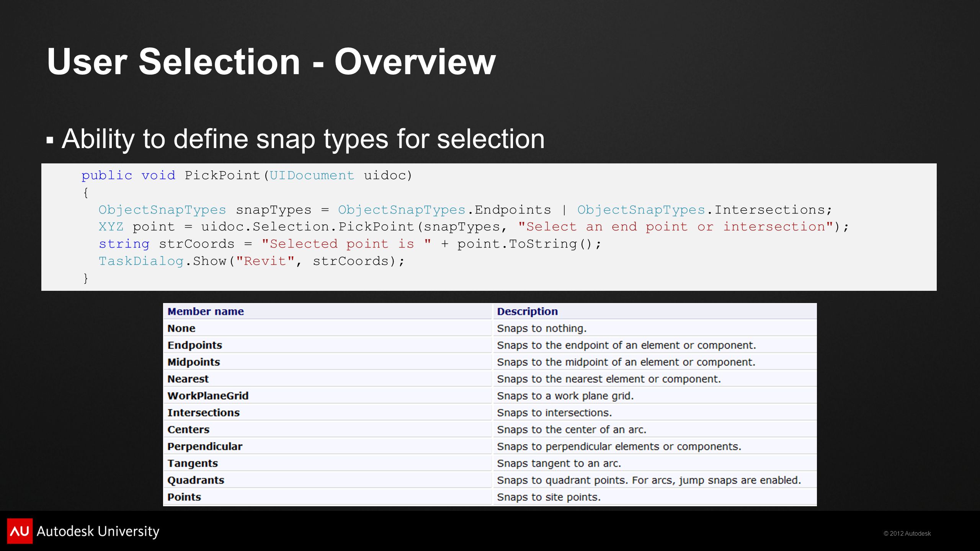Click the red AU logo icon
980x551 pixels.
[20, 531]
